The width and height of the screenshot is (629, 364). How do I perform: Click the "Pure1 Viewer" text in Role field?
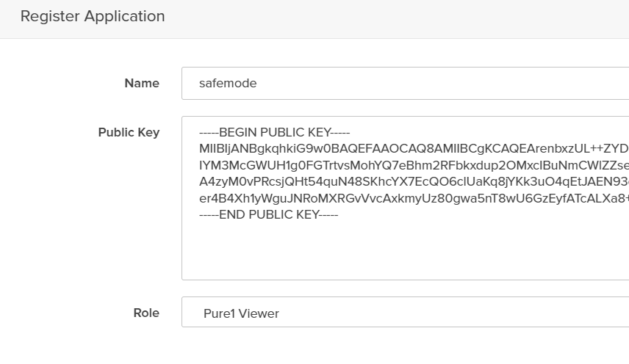pos(241,313)
